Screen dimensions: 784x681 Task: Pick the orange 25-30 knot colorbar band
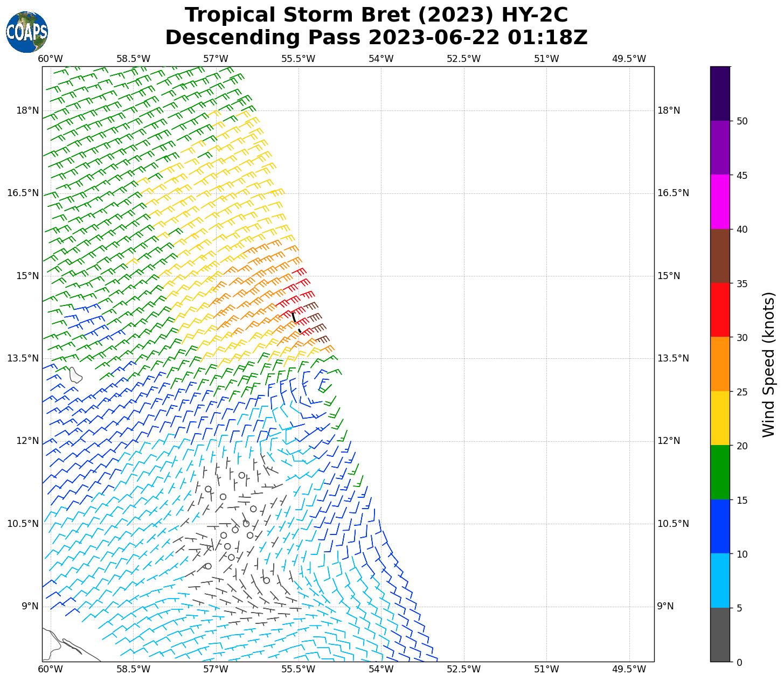tap(720, 364)
